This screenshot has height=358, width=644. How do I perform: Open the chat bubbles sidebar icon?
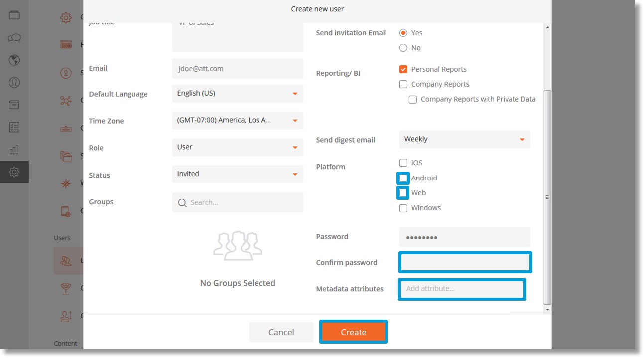pos(14,38)
